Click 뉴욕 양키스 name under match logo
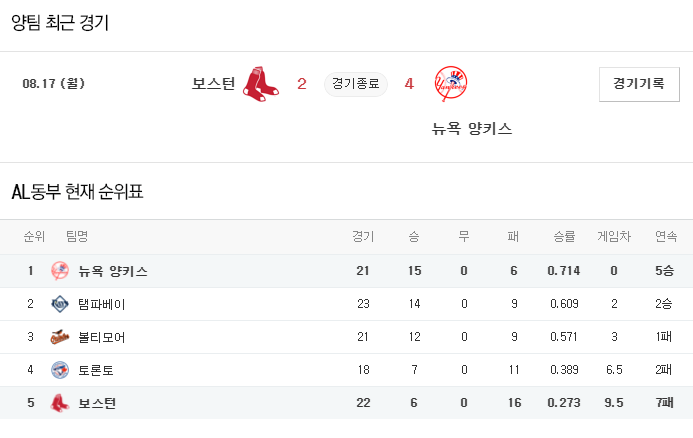Screen dimensions: 693x438 coord(472,128)
